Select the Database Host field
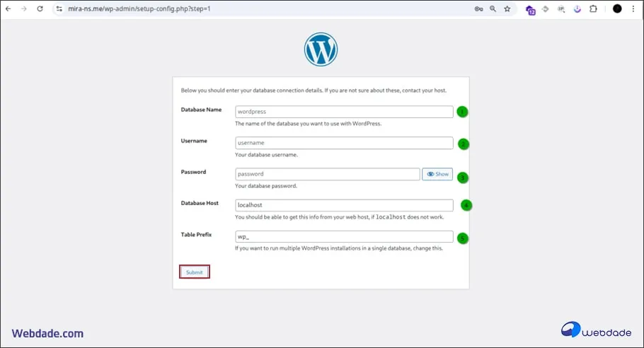The image size is (644, 348). coord(344,205)
